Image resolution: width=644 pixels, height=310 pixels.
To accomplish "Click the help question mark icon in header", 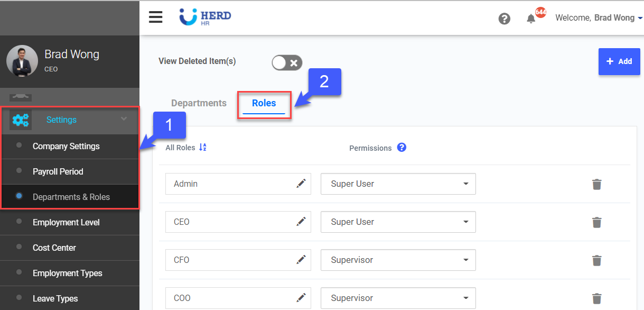I will pyautogui.click(x=505, y=19).
